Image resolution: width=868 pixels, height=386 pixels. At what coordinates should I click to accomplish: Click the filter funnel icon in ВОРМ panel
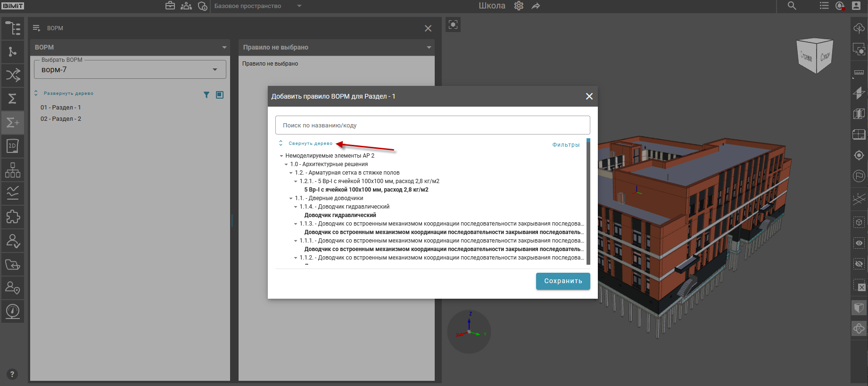coord(206,95)
